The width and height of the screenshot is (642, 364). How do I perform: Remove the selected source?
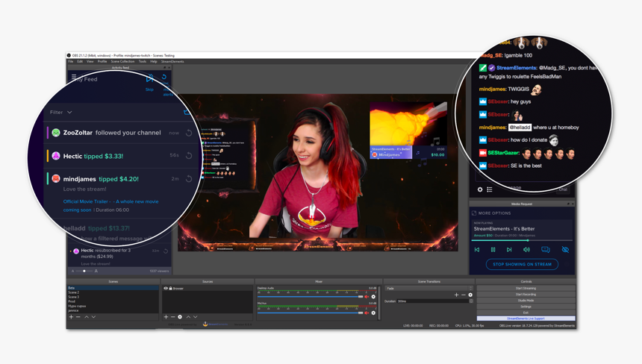172,317
